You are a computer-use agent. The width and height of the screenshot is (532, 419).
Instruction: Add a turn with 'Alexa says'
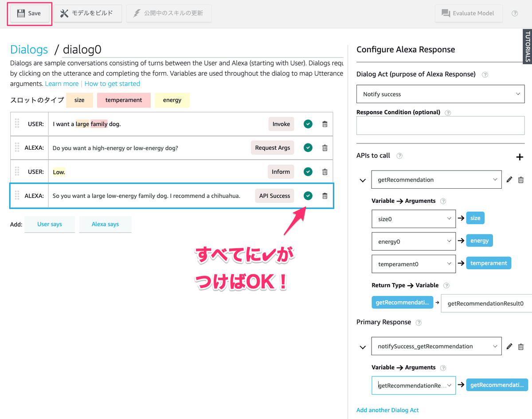coord(105,224)
